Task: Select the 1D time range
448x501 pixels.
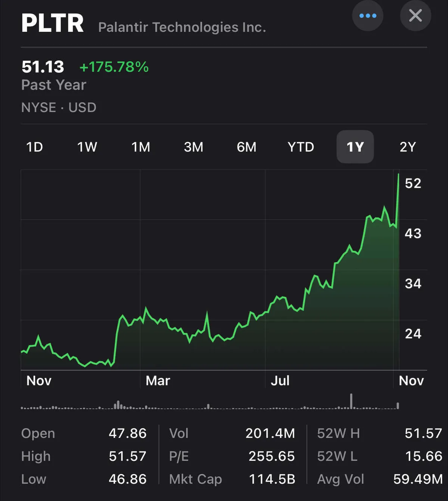Action: point(34,147)
